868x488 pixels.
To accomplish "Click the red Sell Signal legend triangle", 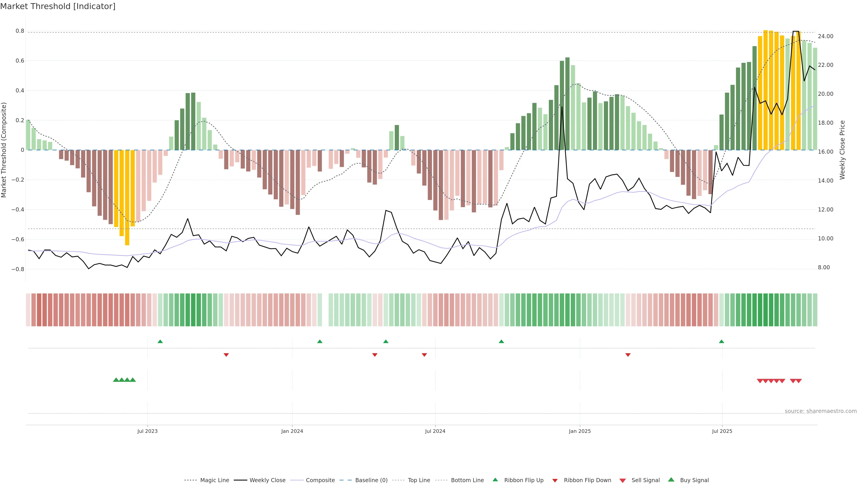I will pos(623,481).
